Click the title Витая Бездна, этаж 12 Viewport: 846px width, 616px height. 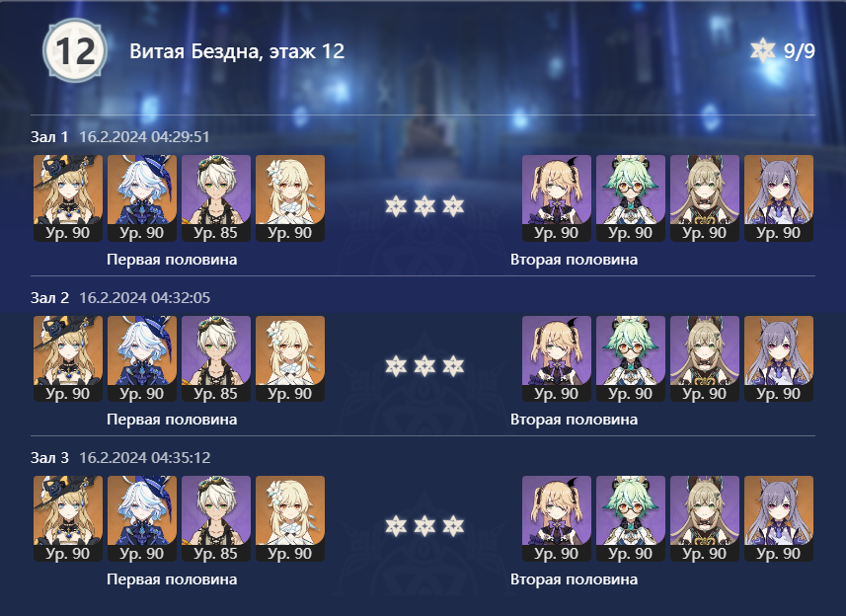[237, 51]
